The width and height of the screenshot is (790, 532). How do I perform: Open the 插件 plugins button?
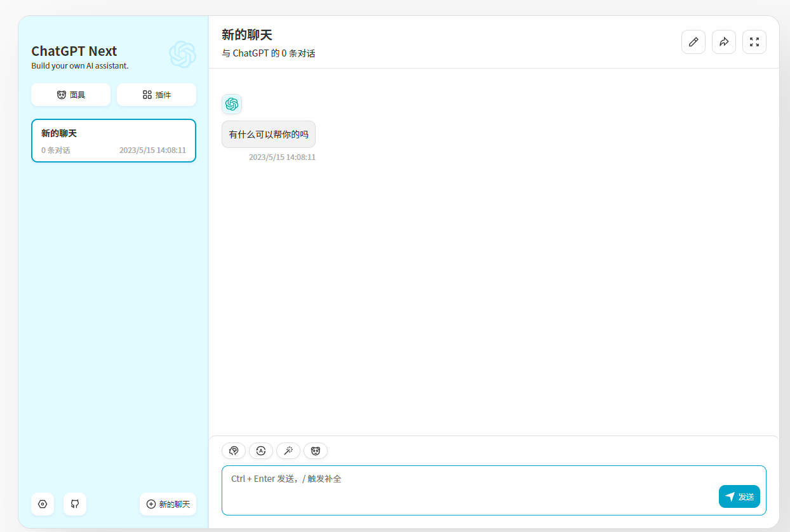point(156,95)
